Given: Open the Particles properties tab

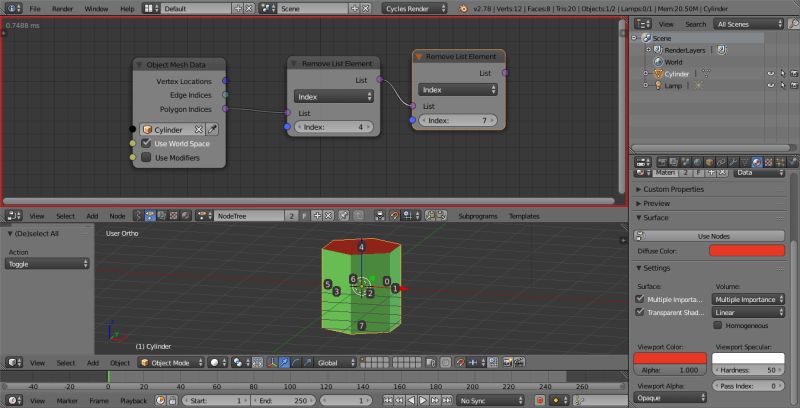Looking at the screenshot, I should [x=780, y=162].
